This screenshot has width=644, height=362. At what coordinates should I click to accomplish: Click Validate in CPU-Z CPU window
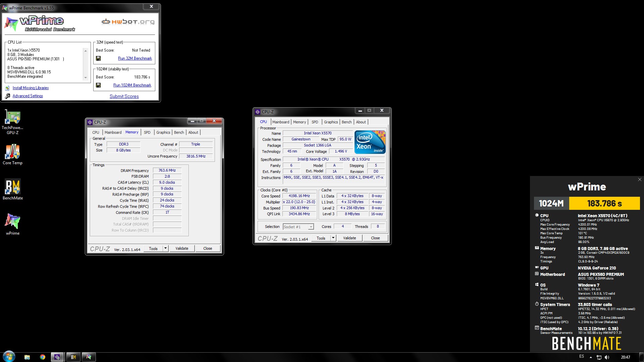click(x=350, y=238)
